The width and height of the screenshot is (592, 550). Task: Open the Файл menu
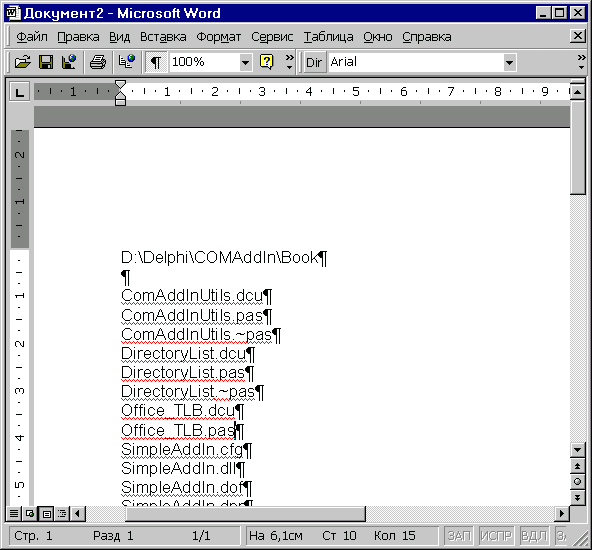(32, 37)
